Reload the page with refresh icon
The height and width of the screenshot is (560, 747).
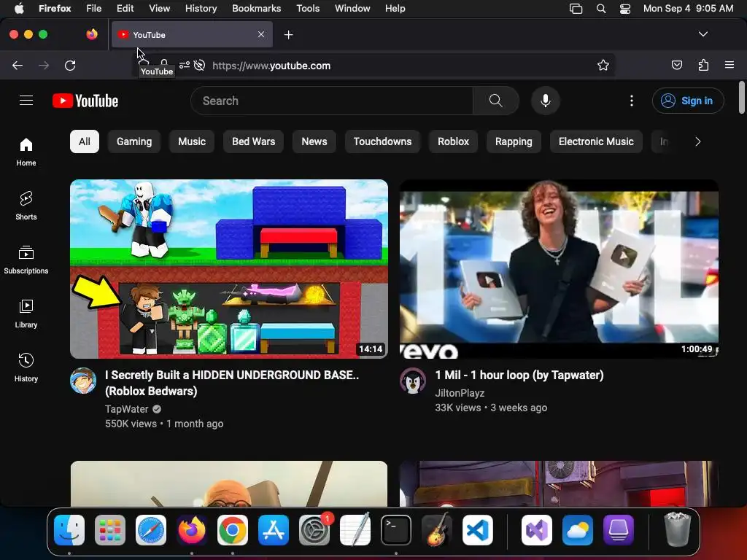pyautogui.click(x=70, y=65)
